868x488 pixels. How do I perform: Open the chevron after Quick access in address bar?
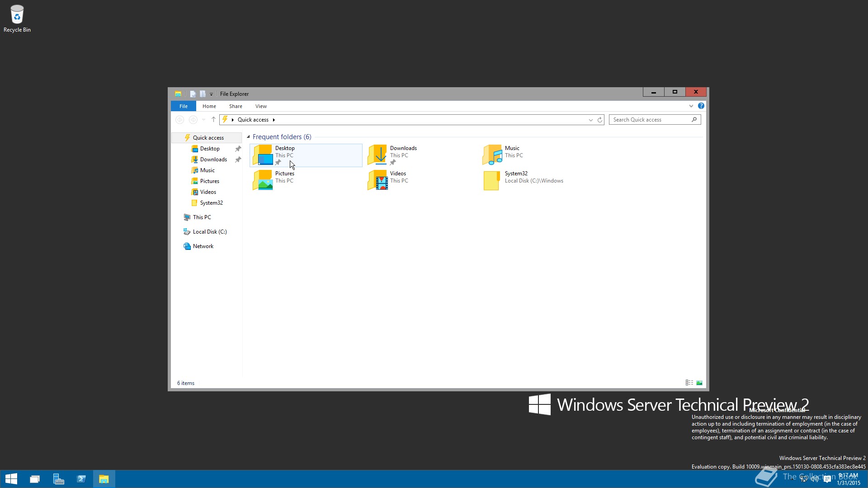point(274,120)
